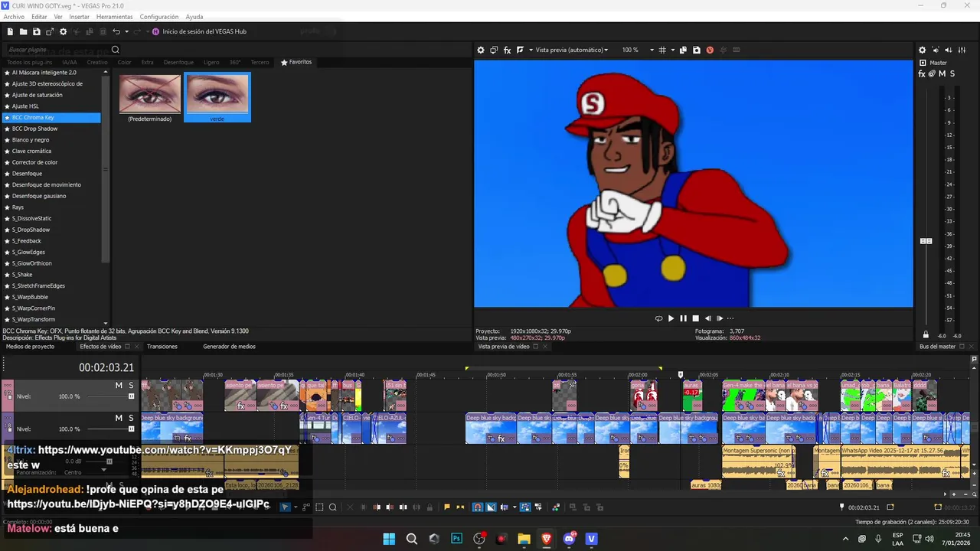Click the red VEGAS icon in preview toolbar
Viewport: 980px width, 551px height.
coord(710,50)
